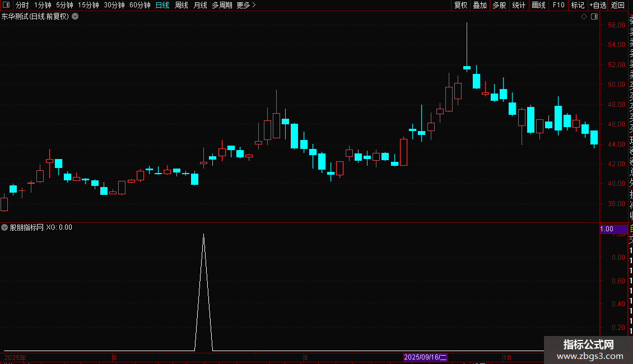Click the 叠加 overlay button
633x364 pixels.
click(480, 5)
